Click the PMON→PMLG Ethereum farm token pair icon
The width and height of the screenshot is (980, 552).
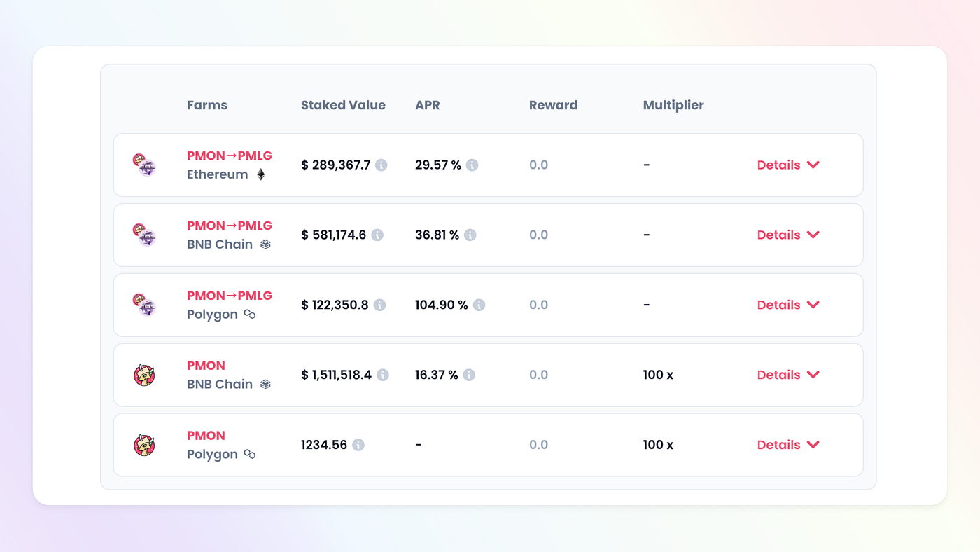click(x=144, y=165)
